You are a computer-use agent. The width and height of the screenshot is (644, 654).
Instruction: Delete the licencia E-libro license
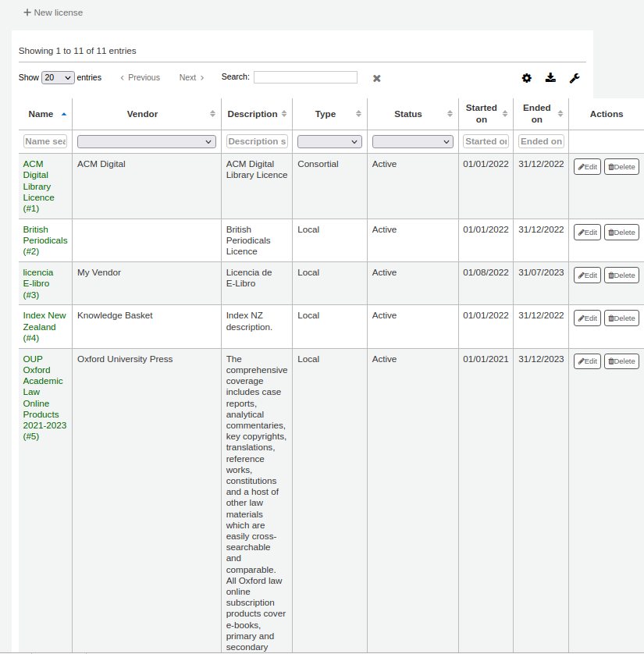(x=621, y=275)
